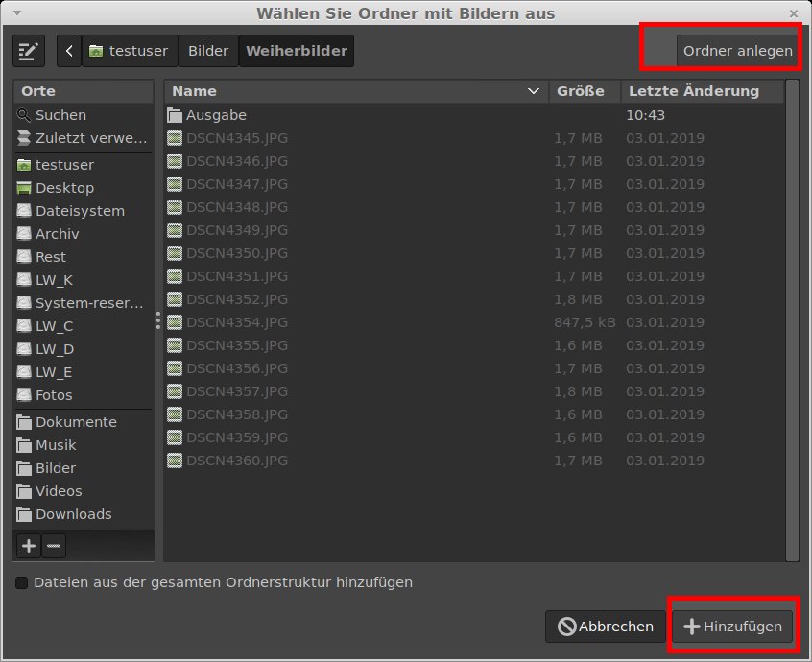Select Weiherbilder in the path bar

coord(297,51)
